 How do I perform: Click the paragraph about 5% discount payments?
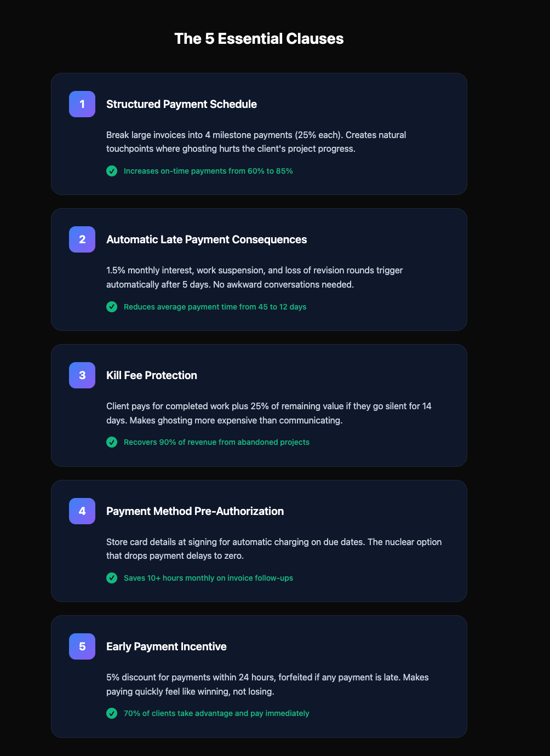point(267,684)
